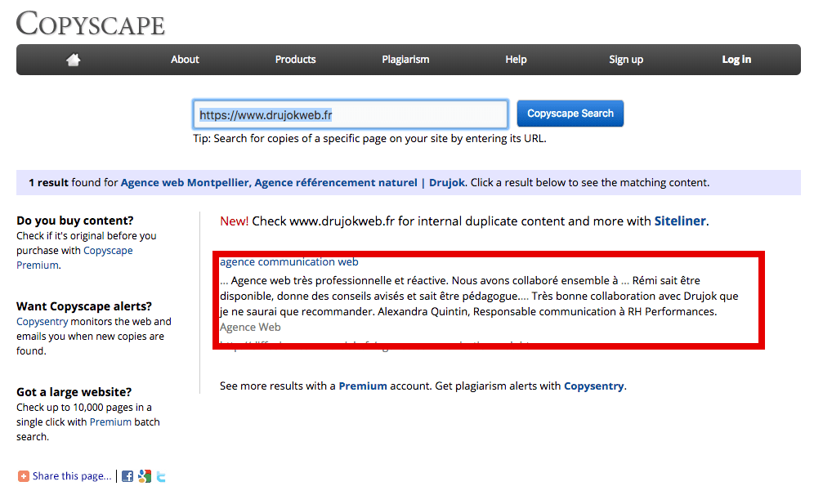Open Premium account link below results
The height and width of the screenshot is (504, 823).
[x=363, y=386]
